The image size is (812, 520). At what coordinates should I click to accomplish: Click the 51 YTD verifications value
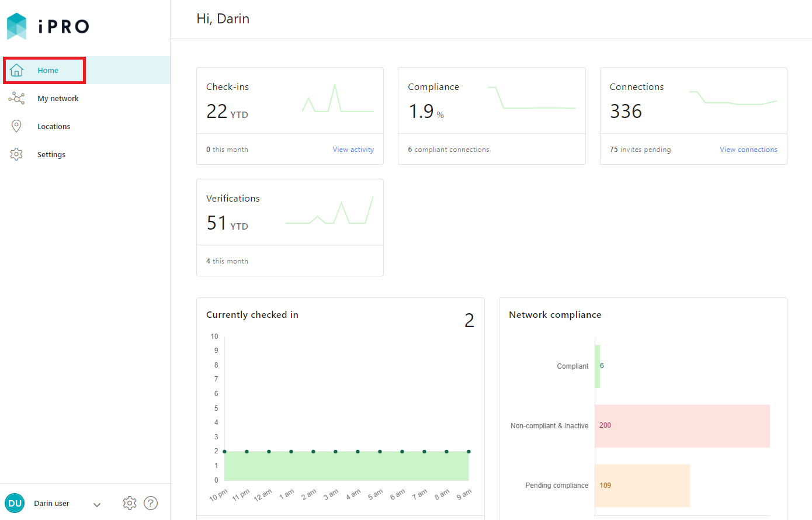(x=227, y=223)
